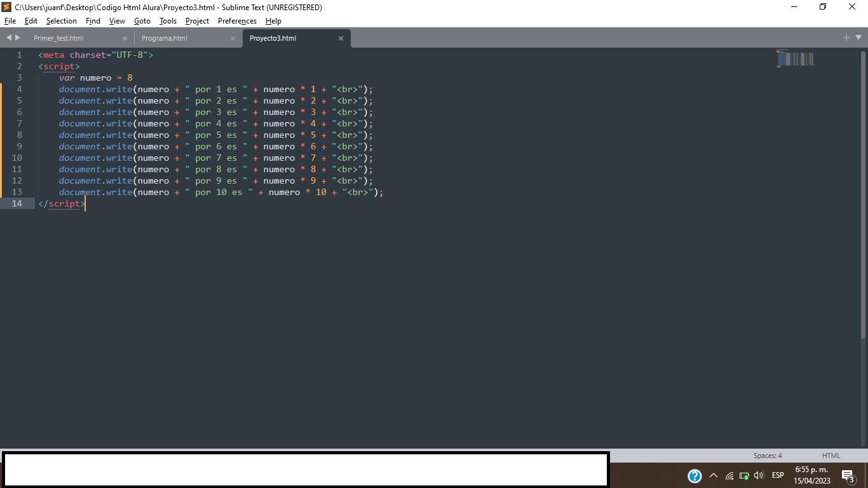
Task: Click the 'por 5 es' code line
Action: tap(216, 135)
